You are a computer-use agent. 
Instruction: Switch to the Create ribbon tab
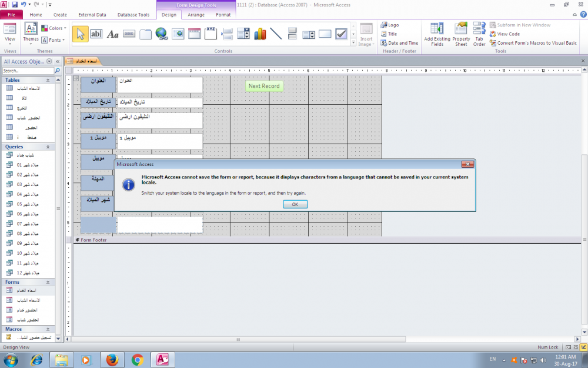pyautogui.click(x=60, y=15)
